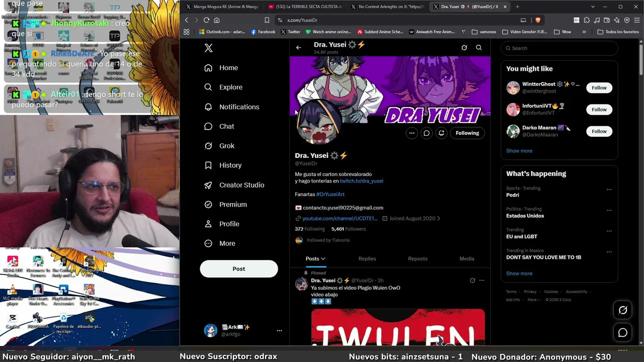Image resolution: width=644 pixels, height=362 pixels.
Task: Click the X logo in the sidebar
Action: [x=208, y=48]
